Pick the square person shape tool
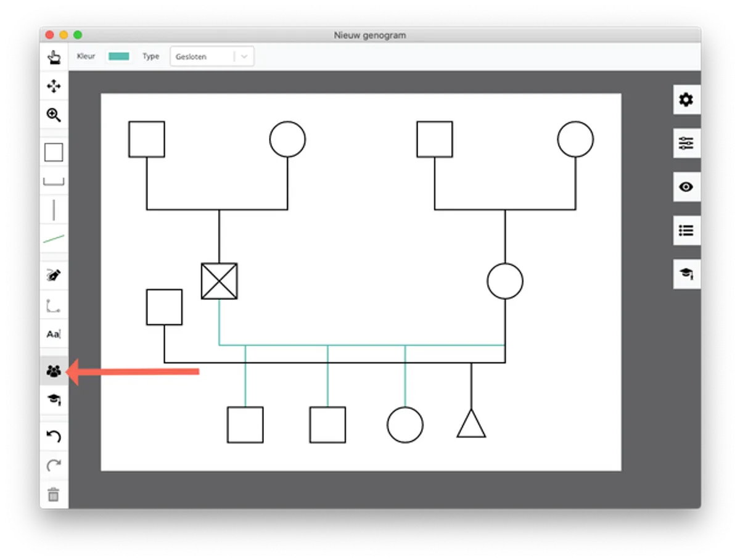The width and height of the screenshot is (740, 560). pyautogui.click(x=54, y=152)
